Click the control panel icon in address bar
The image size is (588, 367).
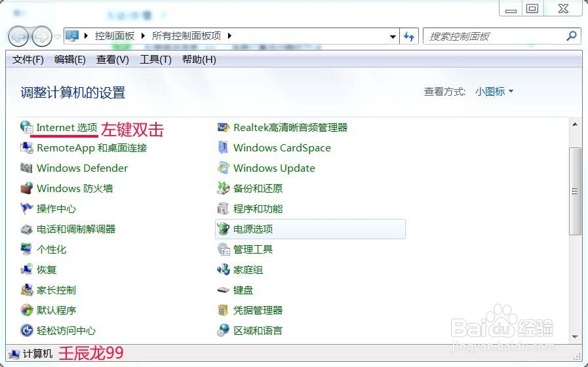click(72, 36)
